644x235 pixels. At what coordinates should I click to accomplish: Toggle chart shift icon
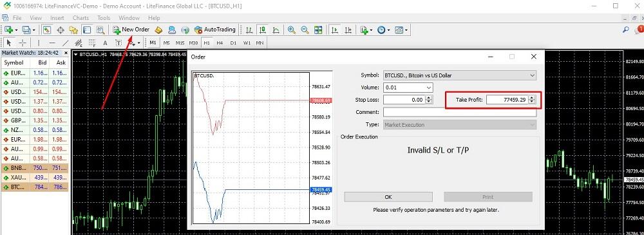(348, 30)
